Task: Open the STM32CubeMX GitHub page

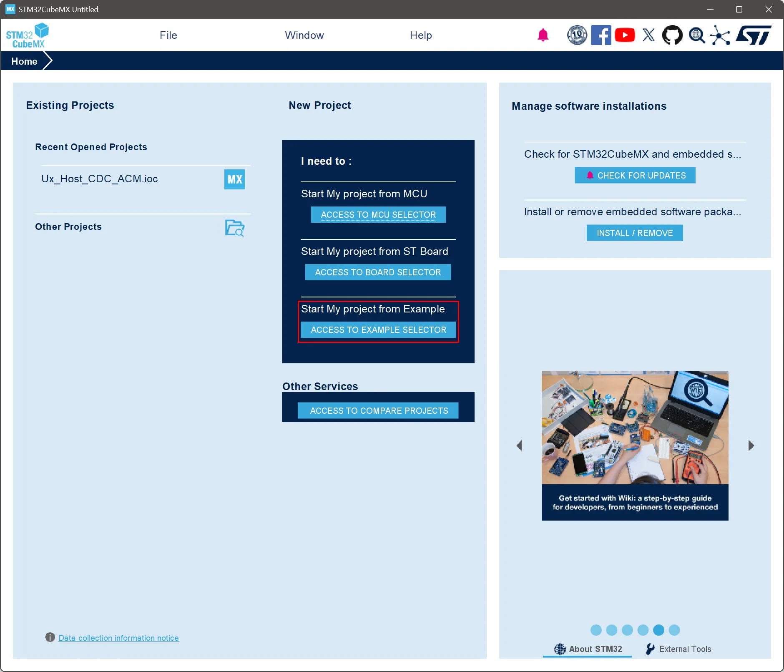Action: click(671, 35)
